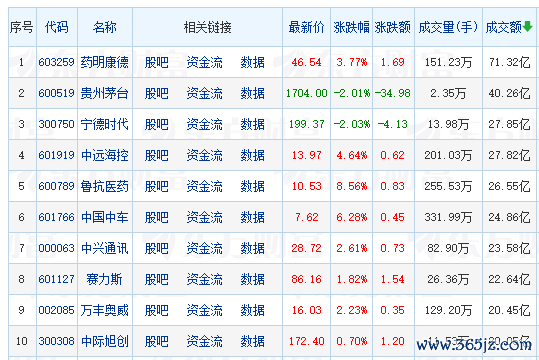The image size is (539, 360).
Task: Click the 名称 column header
Action: coord(104,27)
